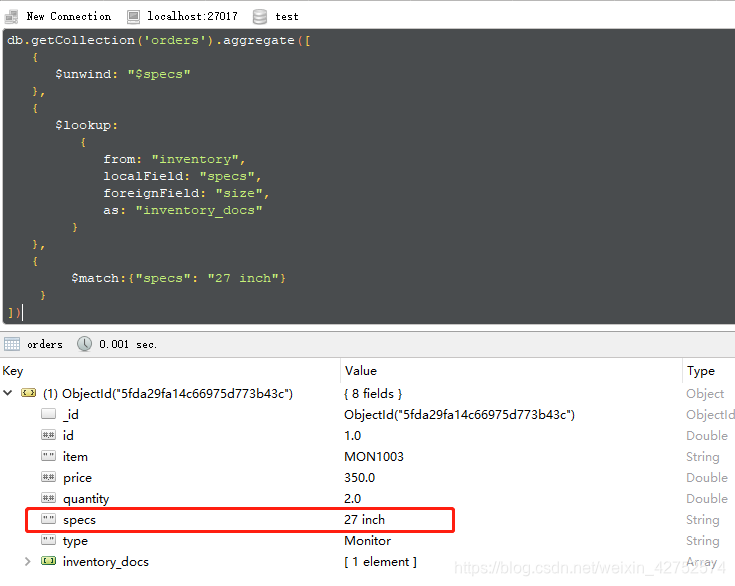Click the orders collection table icon

point(12,344)
